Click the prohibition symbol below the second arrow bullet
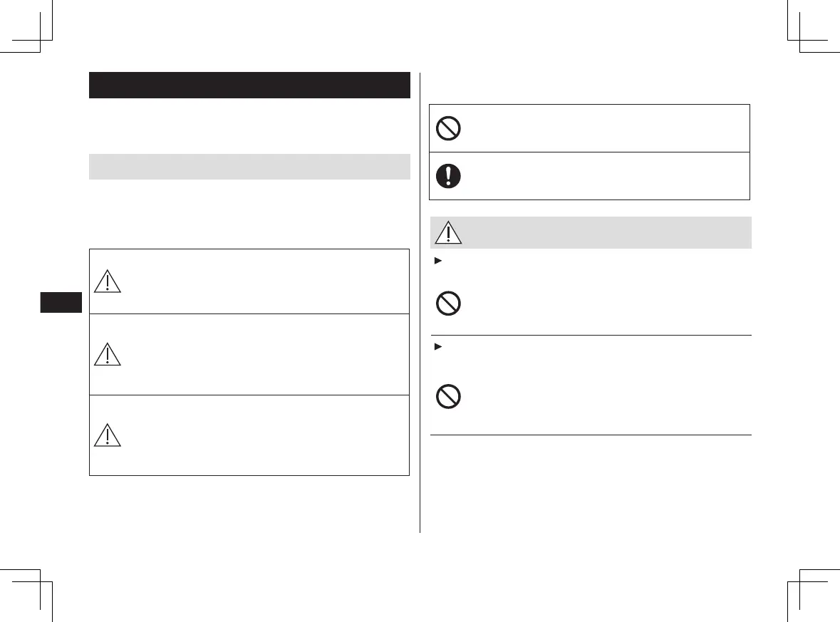The height and width of the screenshot is (622, 840). [449, 398]
